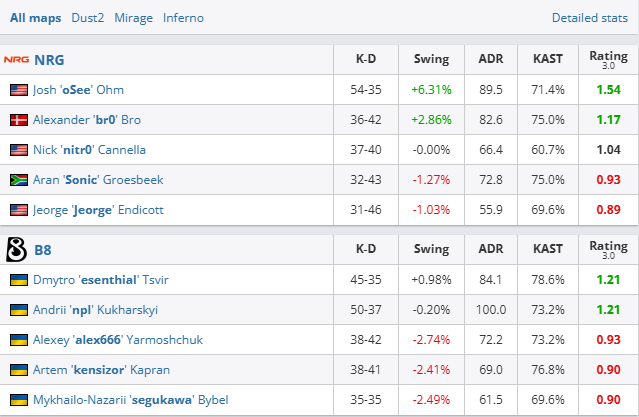This screenshot has height=417, width=639.
Task: Click the Ukrainian flag beside segukawa
Action: pos(18,400)
